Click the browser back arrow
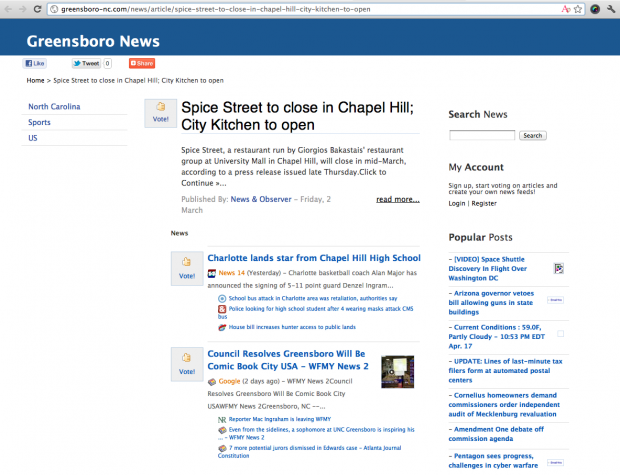This screenshot has height=475, width=620. (x=8, y=9)
